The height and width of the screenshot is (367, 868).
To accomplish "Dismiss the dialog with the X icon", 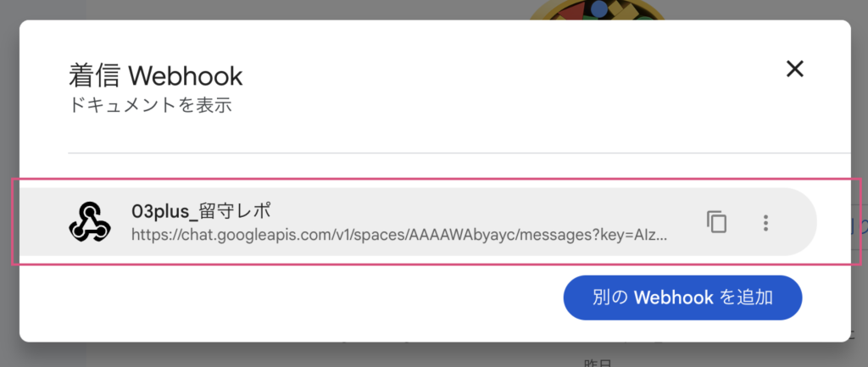I will tap(795, 69).
